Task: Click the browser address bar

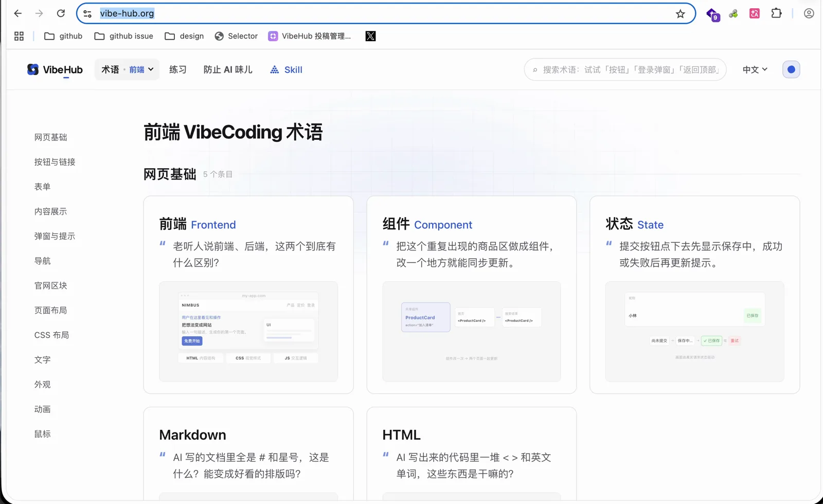Action: coord(386,13)
